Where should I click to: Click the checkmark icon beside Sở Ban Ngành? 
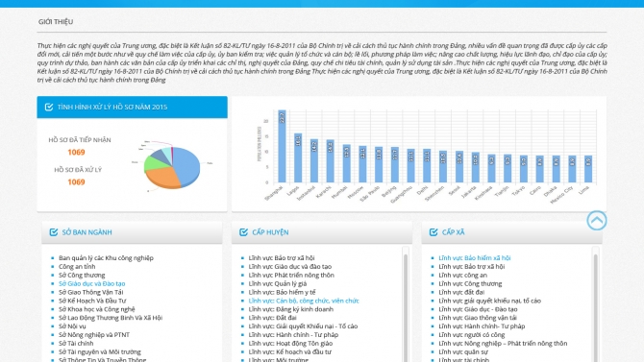[54, 232]
